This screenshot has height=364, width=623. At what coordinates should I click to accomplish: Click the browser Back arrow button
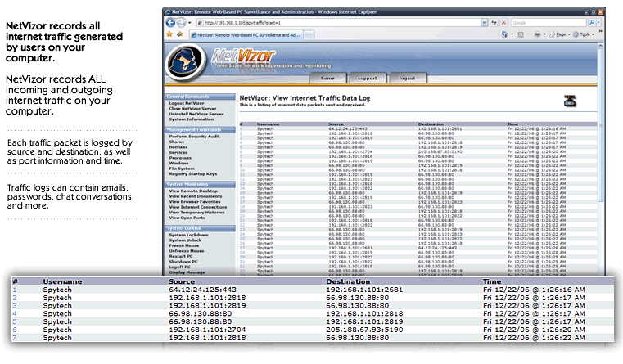click(x=169, y=23)
